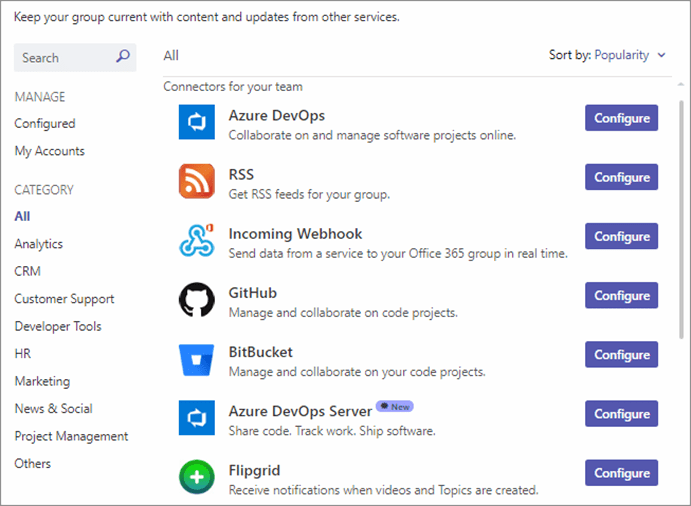691x506 pixels.
Task: Click the Azure DevOps connector icon
Action: tap(197, 122)
